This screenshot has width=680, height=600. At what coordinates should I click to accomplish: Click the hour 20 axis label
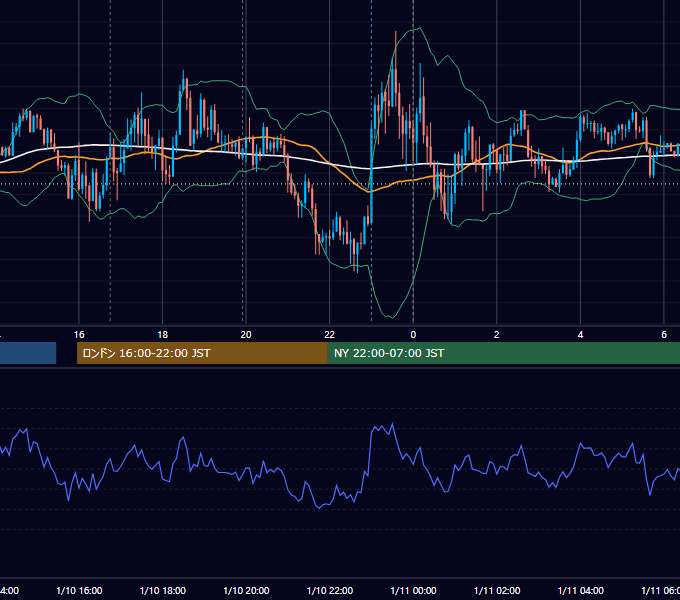(x=246, y=335)
